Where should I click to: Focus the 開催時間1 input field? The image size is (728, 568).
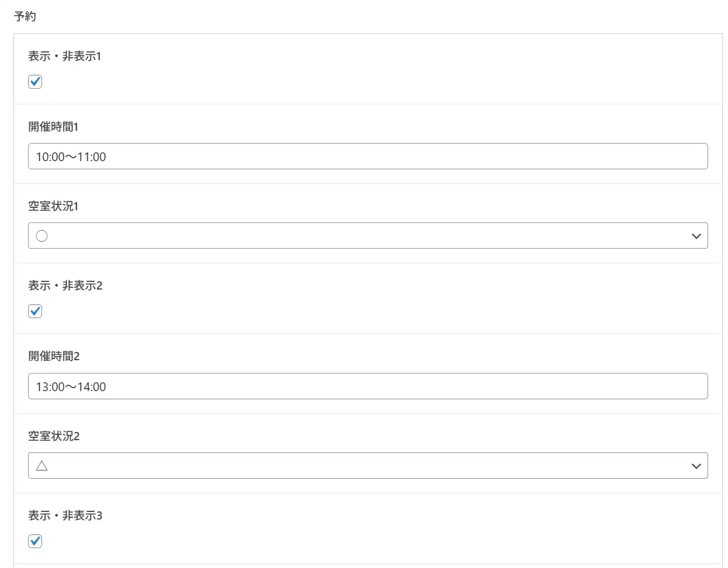click(x=368, y=156)
